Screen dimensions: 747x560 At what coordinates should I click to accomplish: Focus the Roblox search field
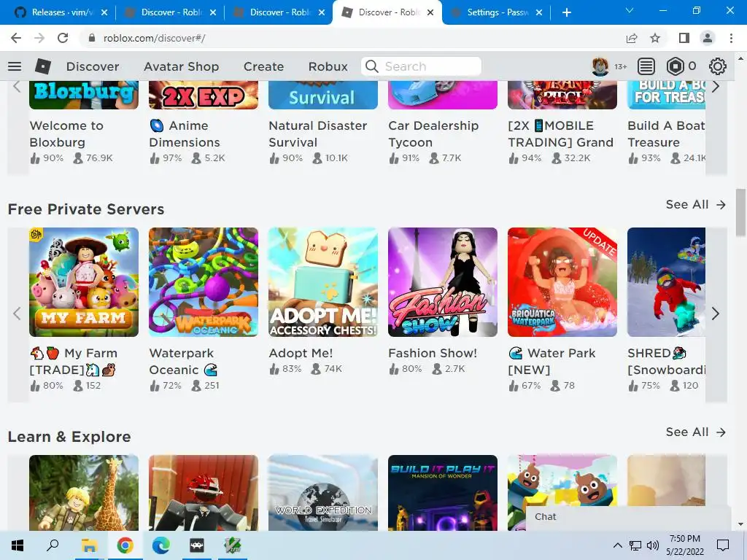pos(421,66)
